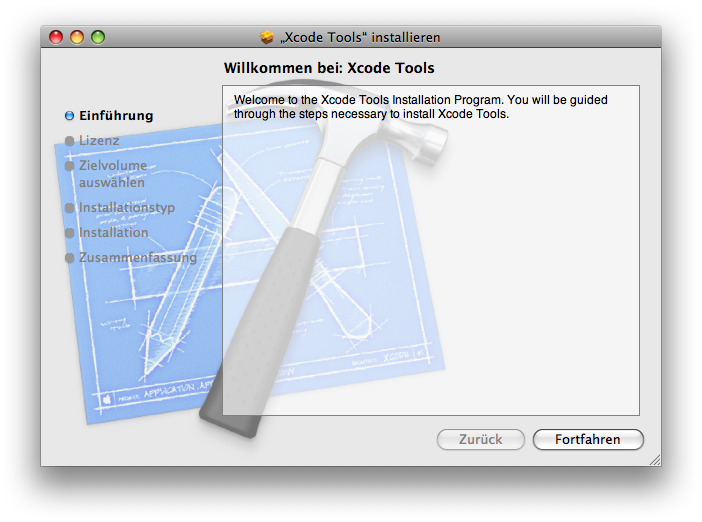Click the blue bullet beside Einführung
This screenshot has width=702, height=522.
(69, 116)
